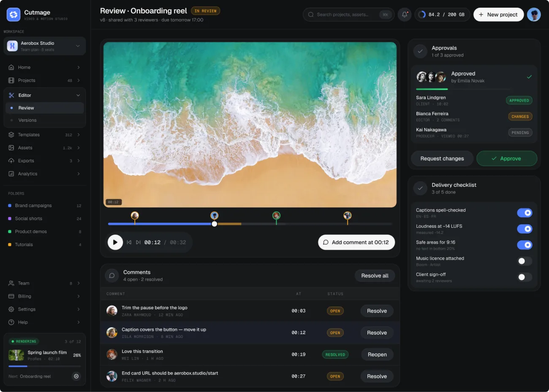Open the Aerobox Studio workspace dropdown
549x392 pixels.
pos(45,46)
